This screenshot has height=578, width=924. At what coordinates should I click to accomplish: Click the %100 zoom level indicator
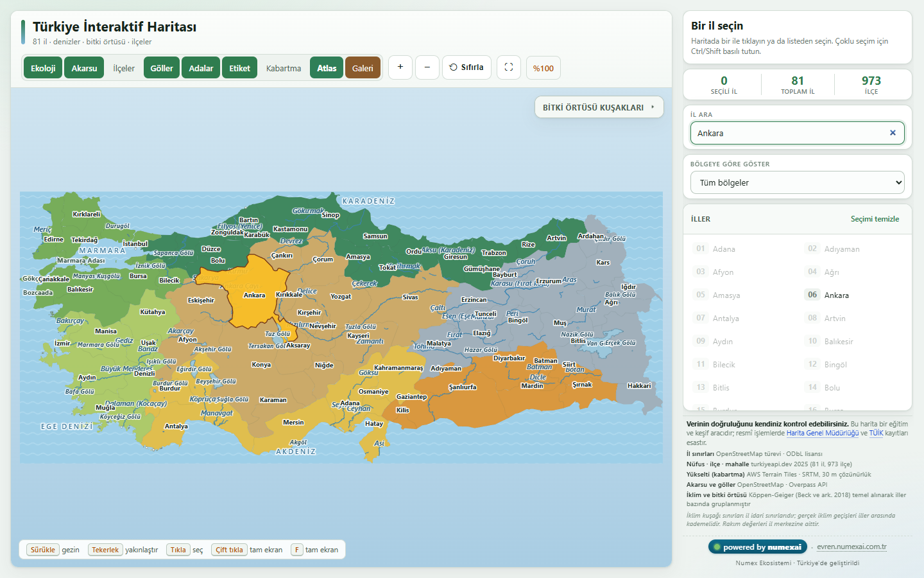click(543, 68)
